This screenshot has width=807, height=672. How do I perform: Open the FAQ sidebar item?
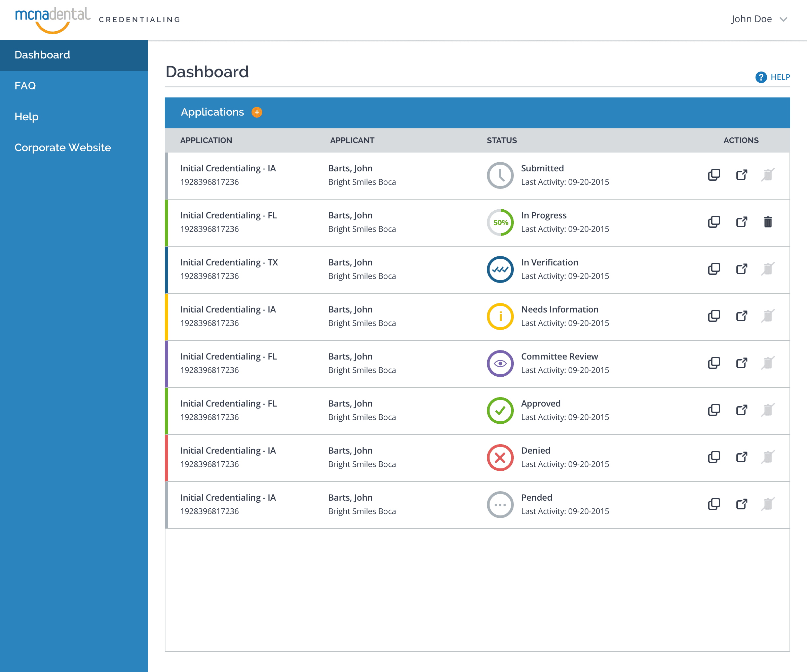tap(25, 86)
